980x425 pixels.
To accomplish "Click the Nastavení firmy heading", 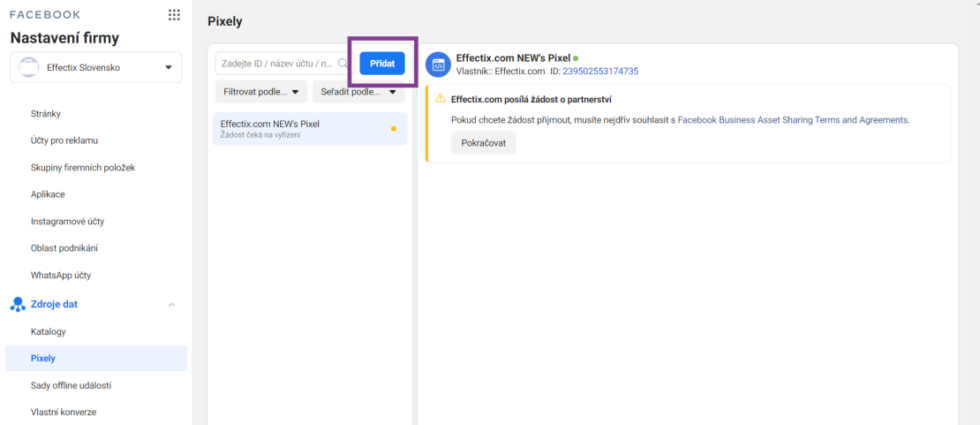I will click(64, 38).
